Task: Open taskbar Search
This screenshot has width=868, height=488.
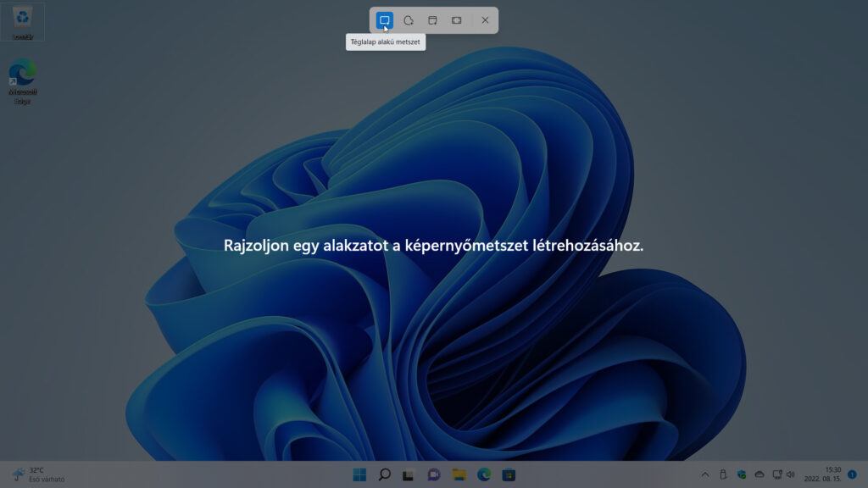Action: [385, 474]
